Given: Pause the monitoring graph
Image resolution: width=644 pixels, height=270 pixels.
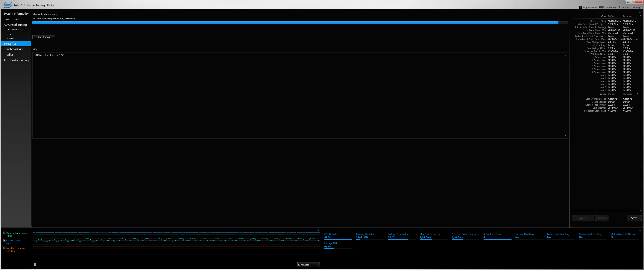Looking at the screenshot, I should 35,264.
